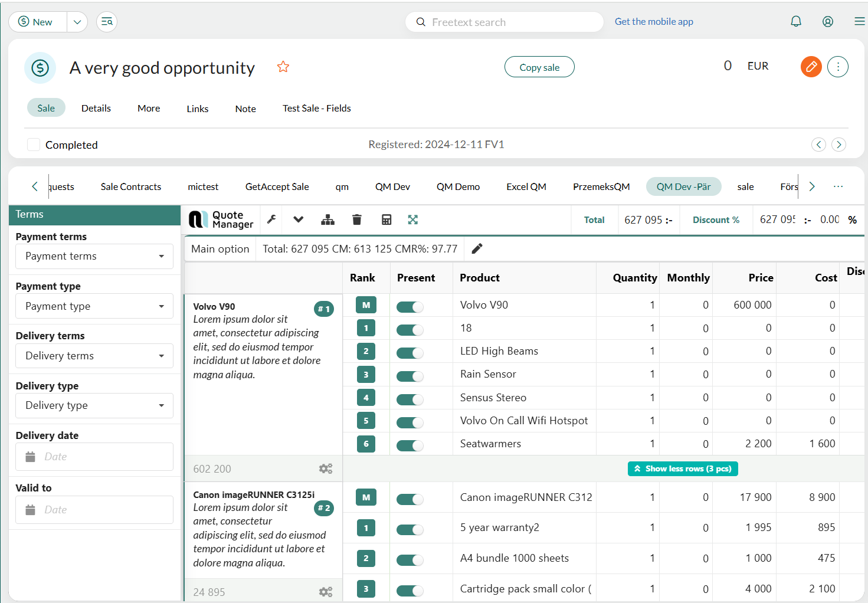Mark sale as favorite with star icon
868x603 pixels.
[283, 67]
